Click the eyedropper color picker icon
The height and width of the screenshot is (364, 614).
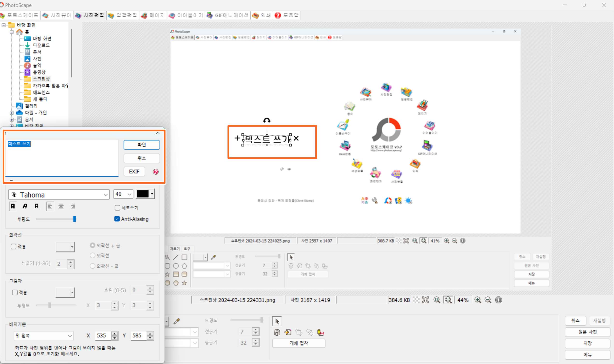point(177,321)
